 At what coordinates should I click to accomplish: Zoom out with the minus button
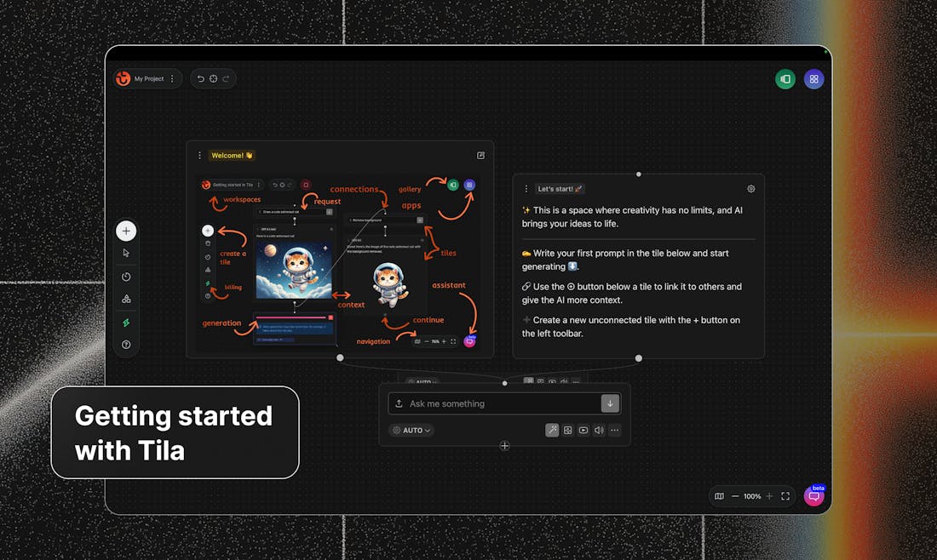point(735,496)
